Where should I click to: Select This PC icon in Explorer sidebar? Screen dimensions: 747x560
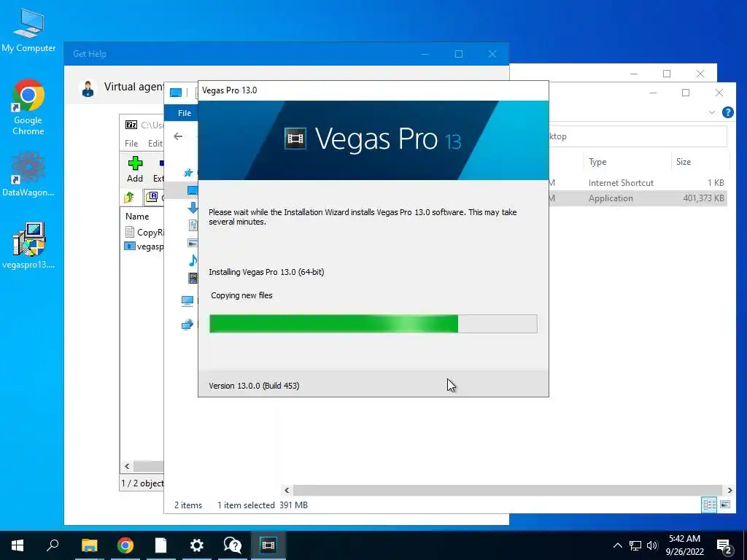click(187, 301)
